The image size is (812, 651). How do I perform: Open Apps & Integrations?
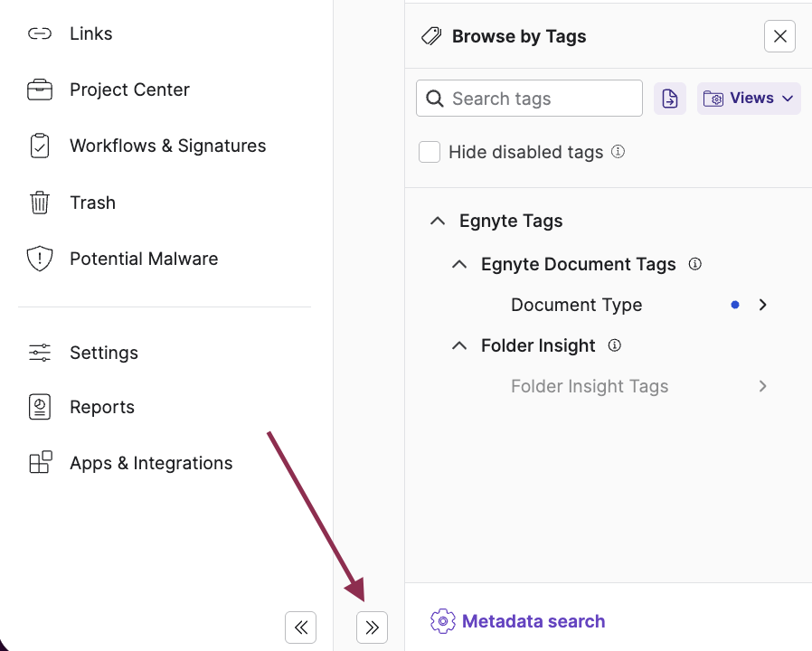click(150, 462)
